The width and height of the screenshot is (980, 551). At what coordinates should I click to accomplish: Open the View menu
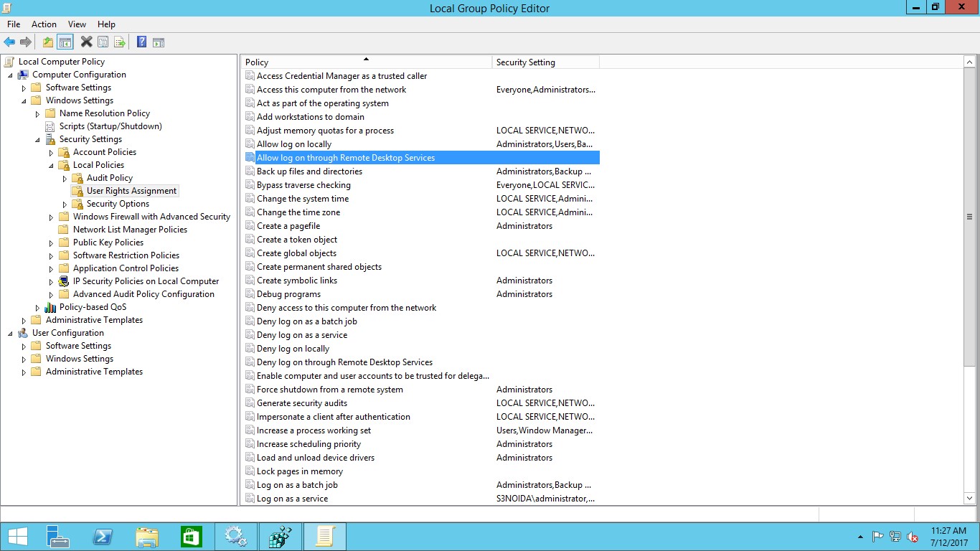tap(77, 24)
